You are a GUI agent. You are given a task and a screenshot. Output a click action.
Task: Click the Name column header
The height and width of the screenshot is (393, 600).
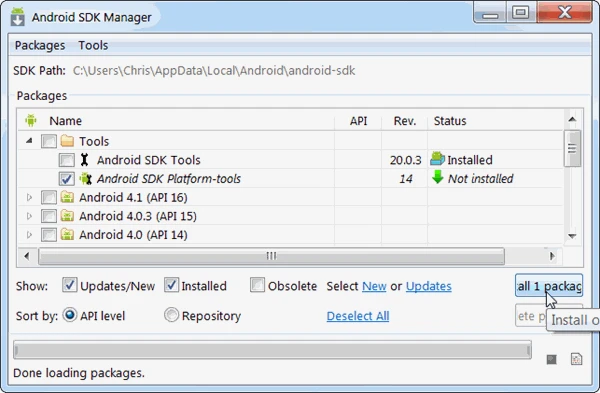click(x=65, y=121)
